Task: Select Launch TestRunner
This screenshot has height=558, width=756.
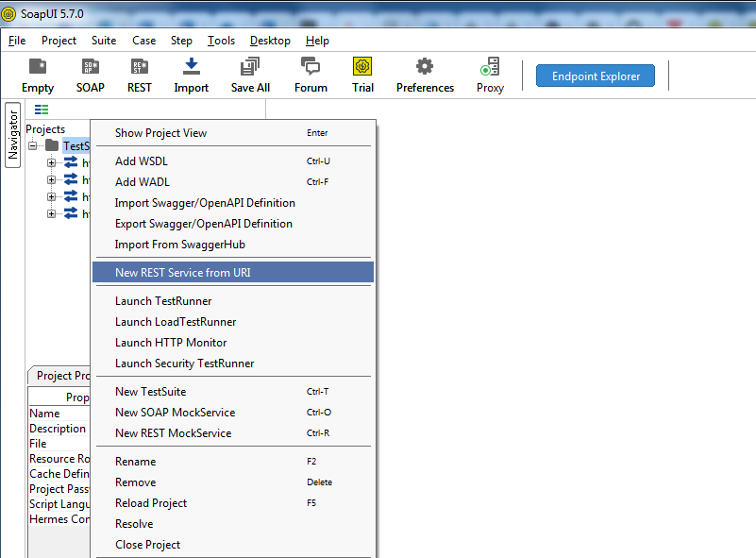Action: (233, 301)
